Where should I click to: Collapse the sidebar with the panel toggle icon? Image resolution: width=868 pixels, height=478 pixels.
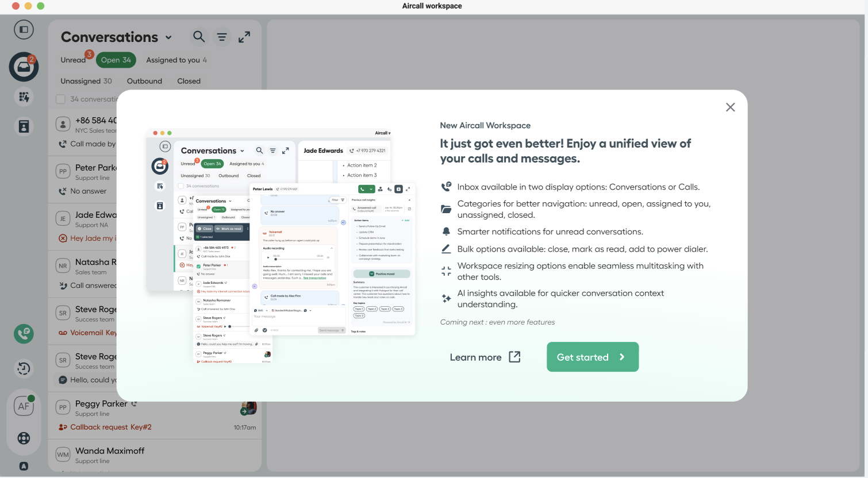point(24,29)
